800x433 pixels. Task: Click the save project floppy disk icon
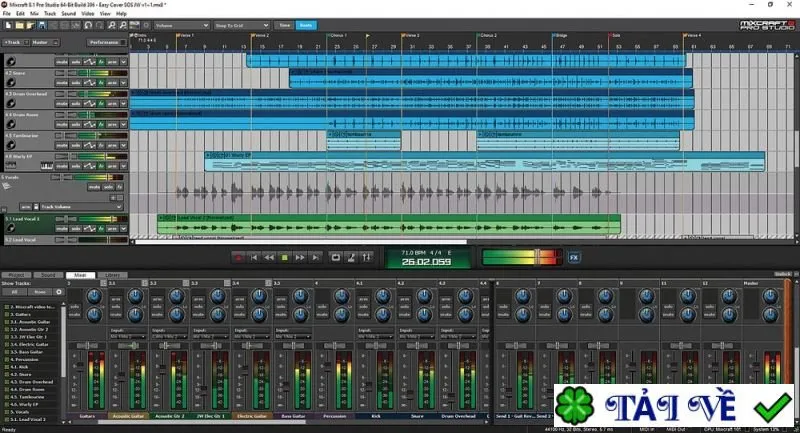click(42, 25)
